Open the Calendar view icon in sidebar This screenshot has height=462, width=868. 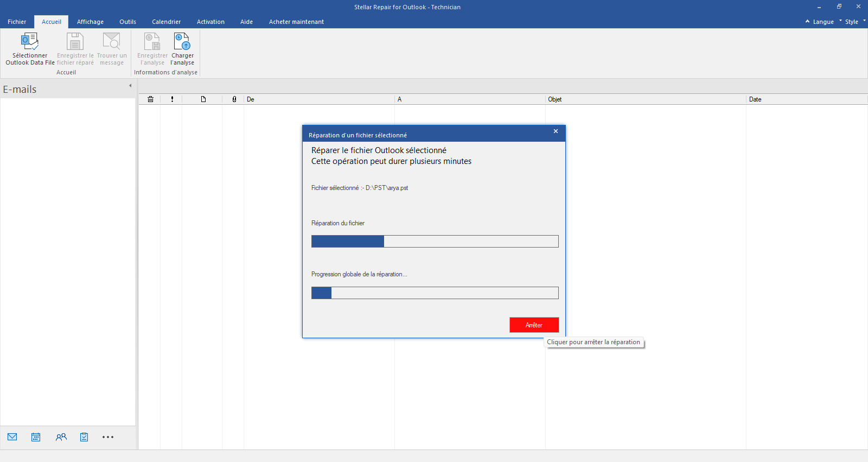click(36, 437)
